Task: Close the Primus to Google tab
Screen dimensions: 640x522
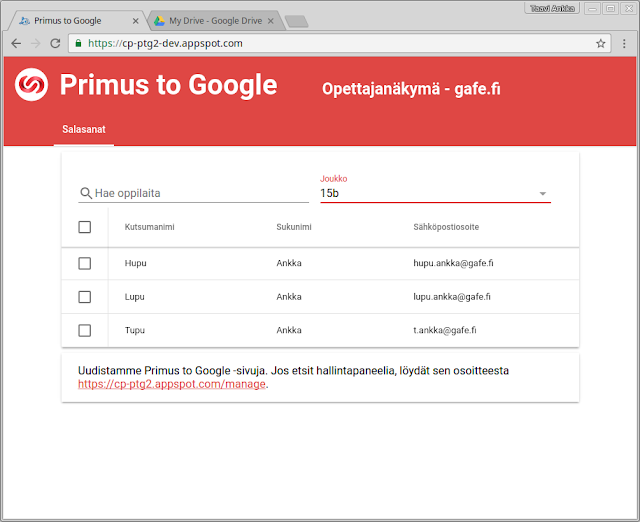Action: (136, 20)
